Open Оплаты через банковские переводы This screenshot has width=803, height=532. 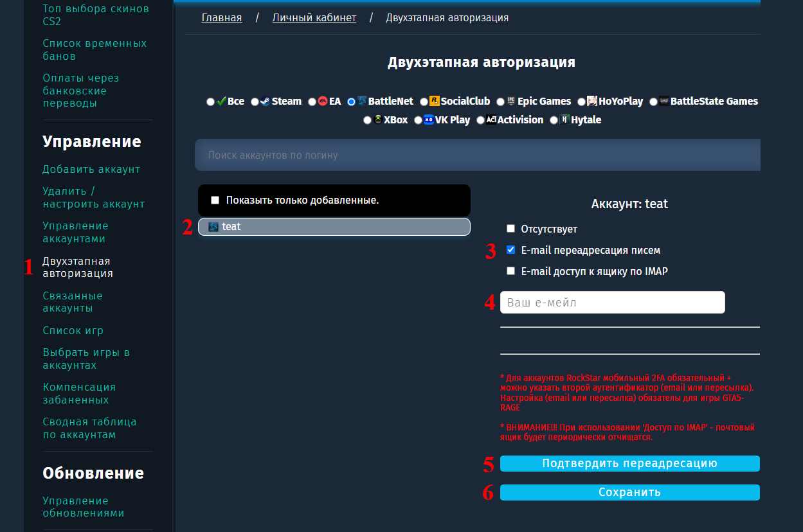click(80, 91)
